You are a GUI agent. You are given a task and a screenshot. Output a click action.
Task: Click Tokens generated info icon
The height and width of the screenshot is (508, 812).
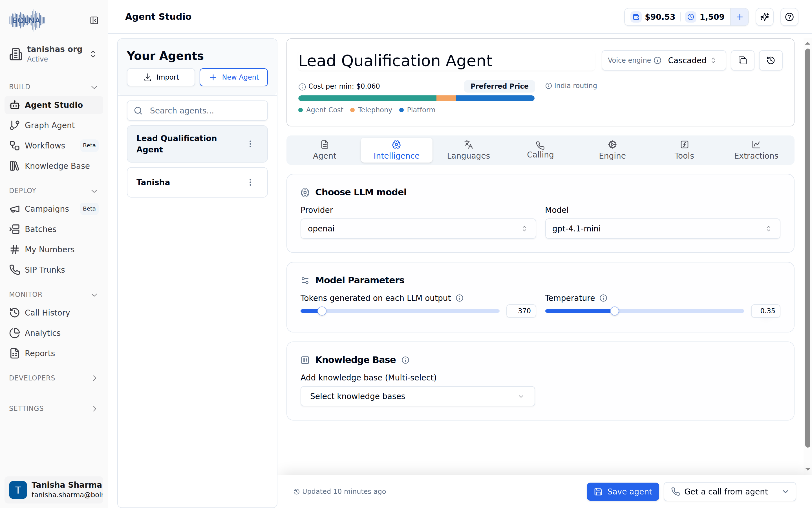click(x=460, y=298)
